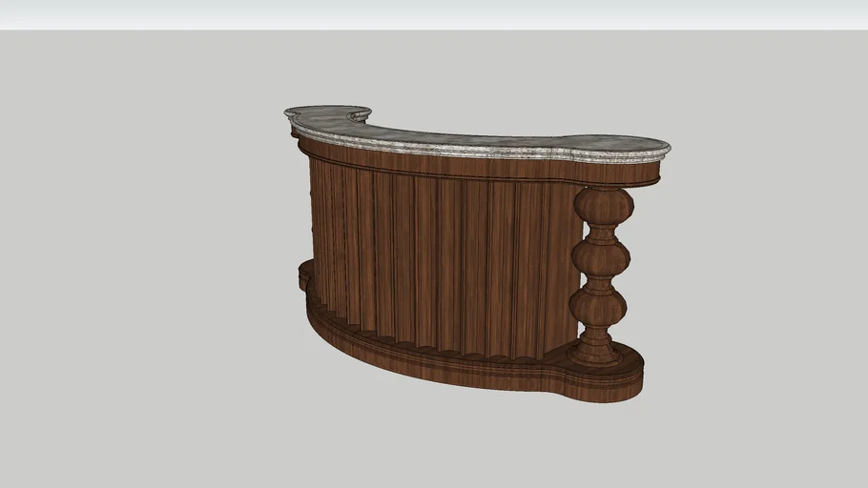
Task: Click the light sky strip at top
Action: (x=434, y=14)
